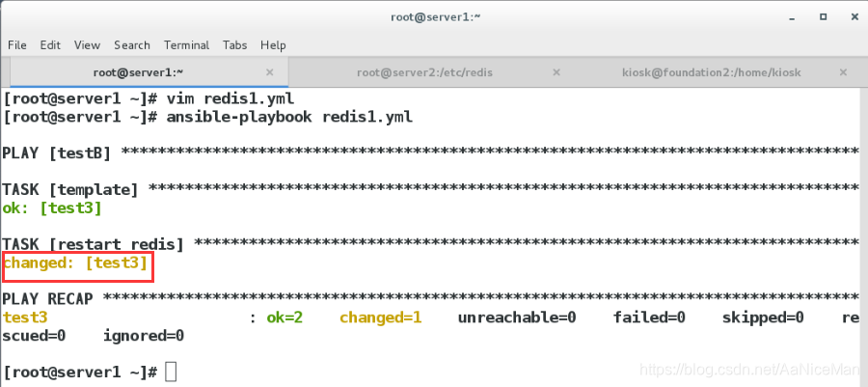Click the 'ansible-playbook redis1.yml' command line
The image size is (868, 387).
tap(207, 118)
